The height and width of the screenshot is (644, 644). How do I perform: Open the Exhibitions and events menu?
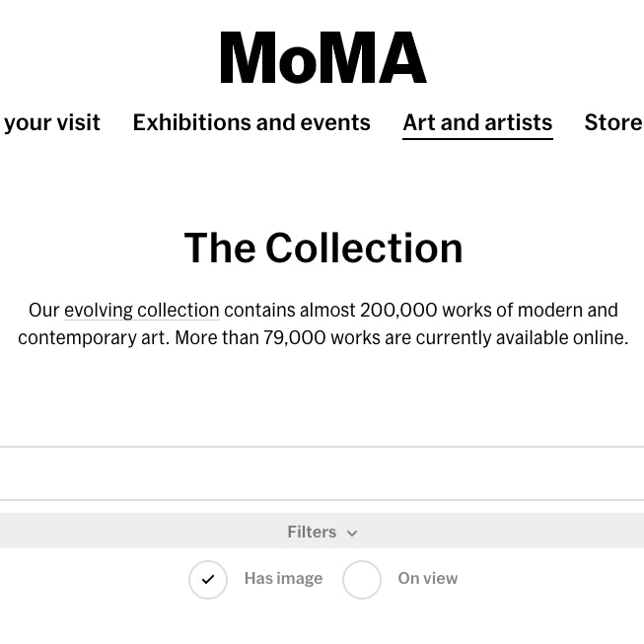pos(251,122)
